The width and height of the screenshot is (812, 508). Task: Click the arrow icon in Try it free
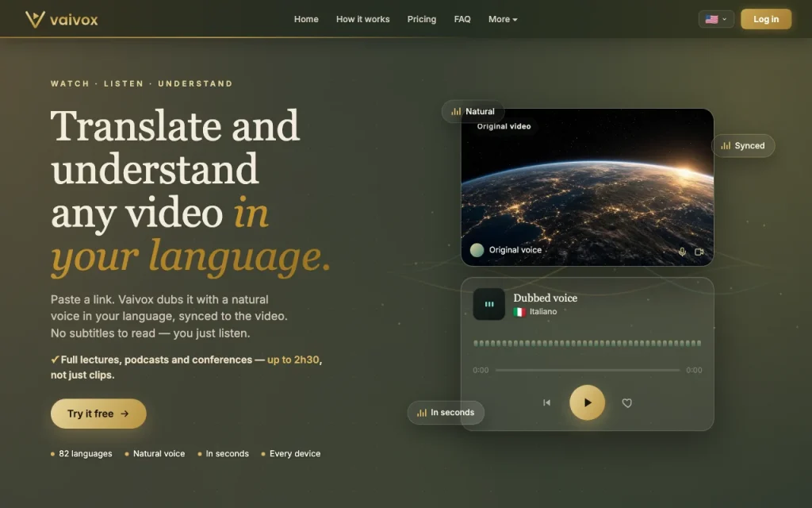click(124, 414)
